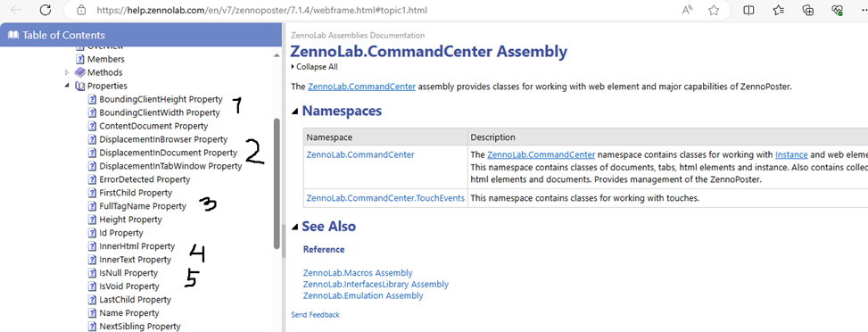This screenshot has height=332, width=868.
Task: Click the icon beside ErrorDetected Property
Action: (x=93, y=179)
